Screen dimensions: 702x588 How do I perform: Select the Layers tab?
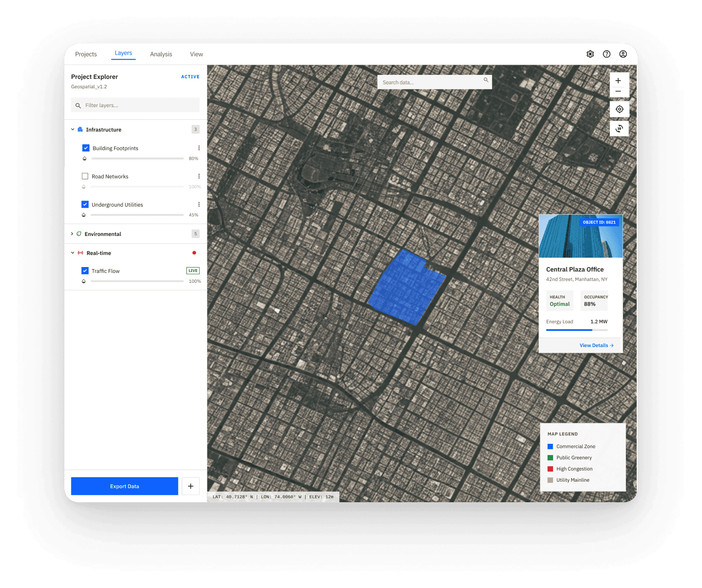point(123,53)
